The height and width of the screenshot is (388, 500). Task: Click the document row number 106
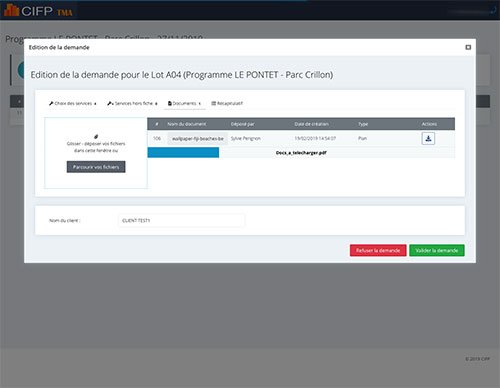[157, 138]
